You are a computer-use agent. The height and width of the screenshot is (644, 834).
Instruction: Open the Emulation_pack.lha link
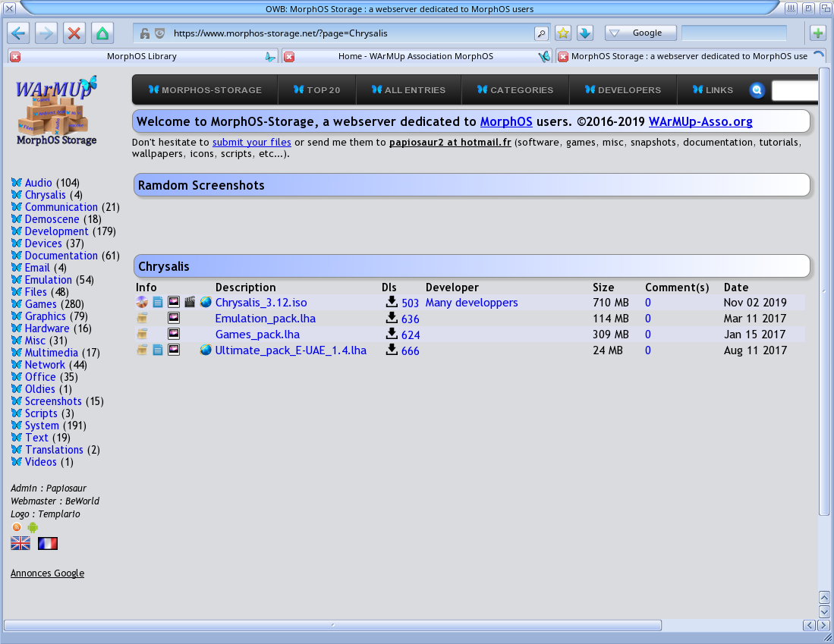pos(266,319)
